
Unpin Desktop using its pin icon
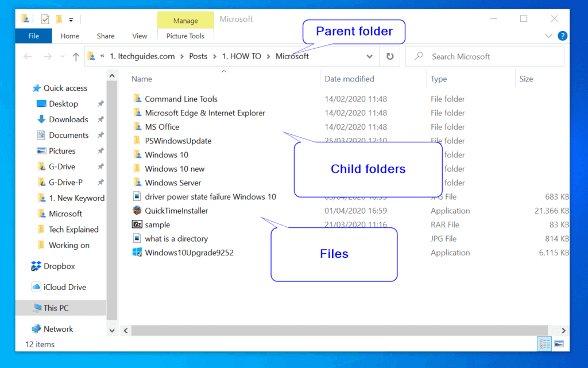(x=100, y=104)
